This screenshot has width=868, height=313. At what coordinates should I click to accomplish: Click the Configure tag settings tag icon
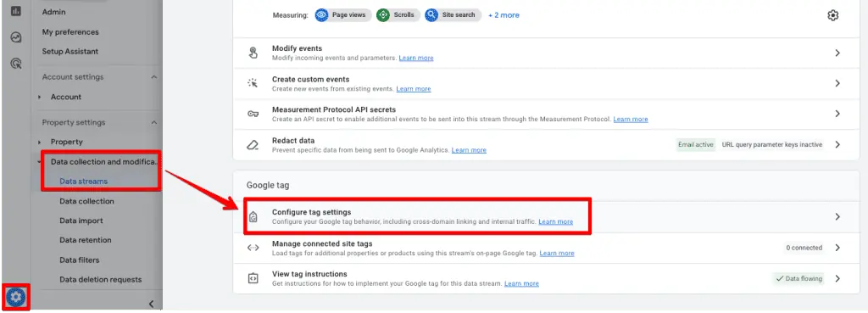253,217
